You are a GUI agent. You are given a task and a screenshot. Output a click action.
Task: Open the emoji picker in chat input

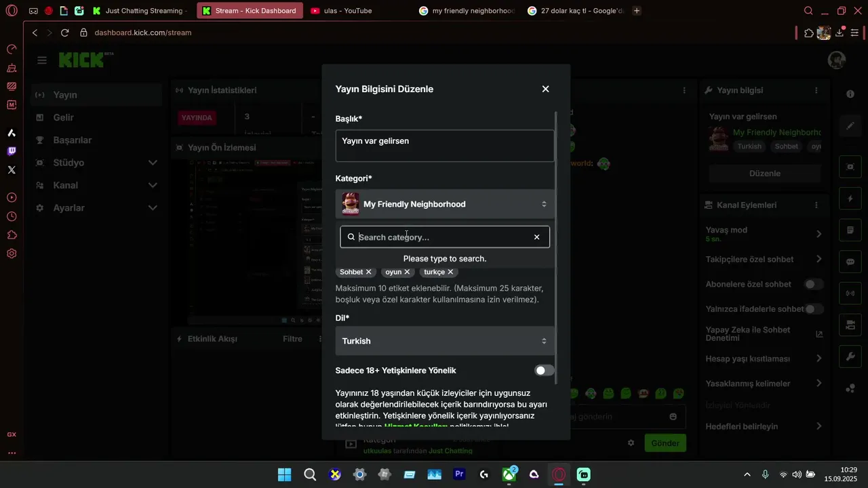point(673,417)
